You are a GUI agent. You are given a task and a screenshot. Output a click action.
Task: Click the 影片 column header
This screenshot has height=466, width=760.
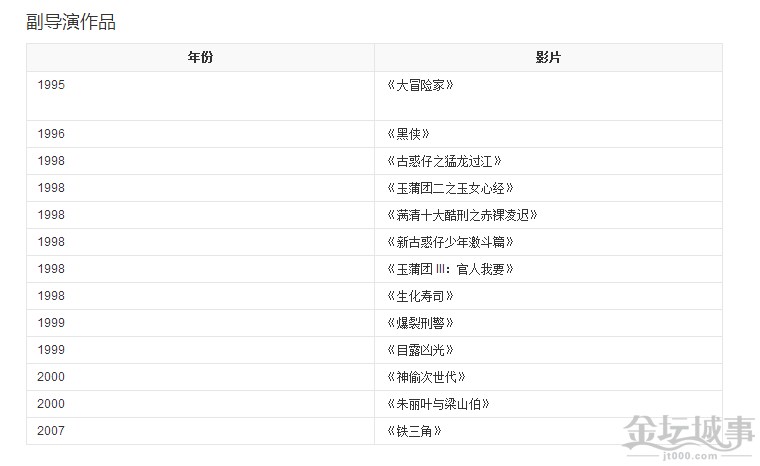[548, 58]
